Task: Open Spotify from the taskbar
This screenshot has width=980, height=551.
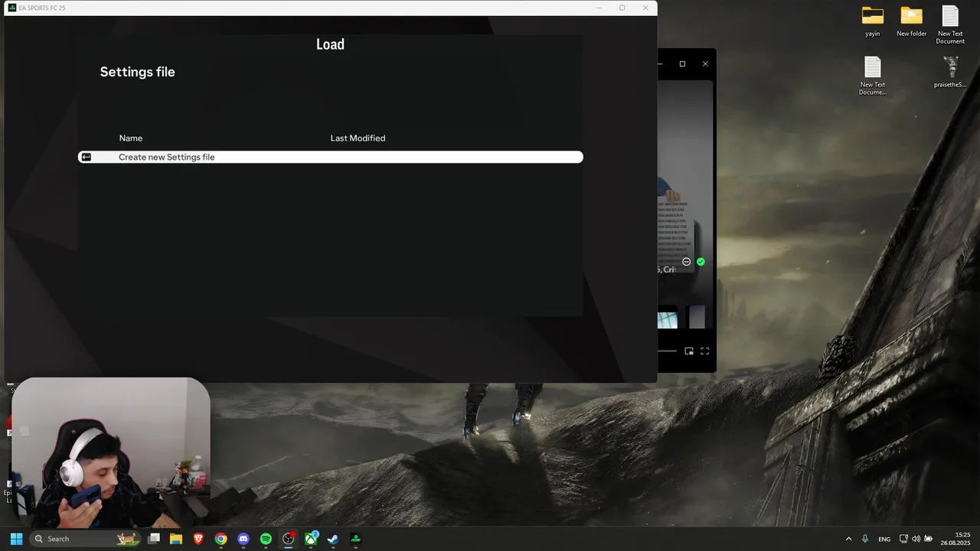Action: click(266, 539)
